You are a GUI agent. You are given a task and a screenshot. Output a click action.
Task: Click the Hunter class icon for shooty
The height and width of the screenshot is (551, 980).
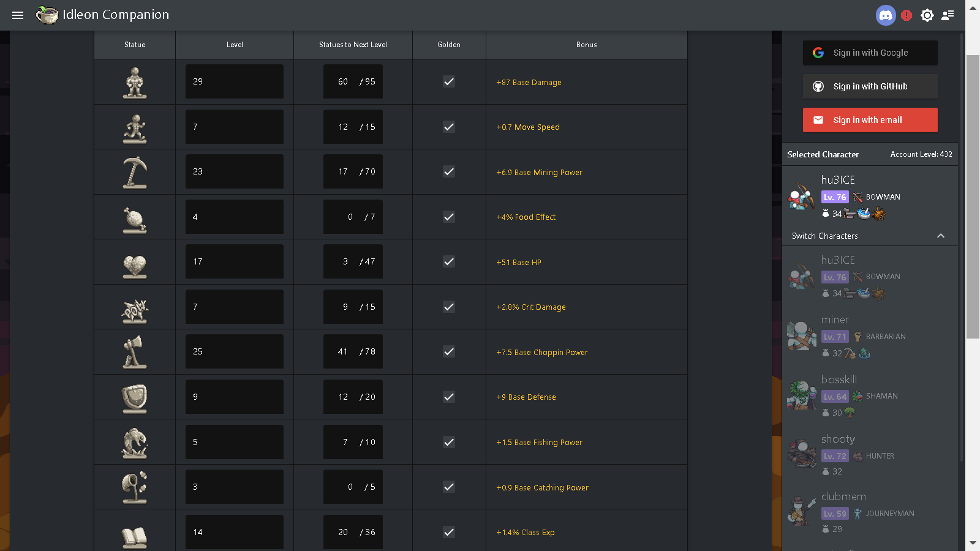point(857,455)
